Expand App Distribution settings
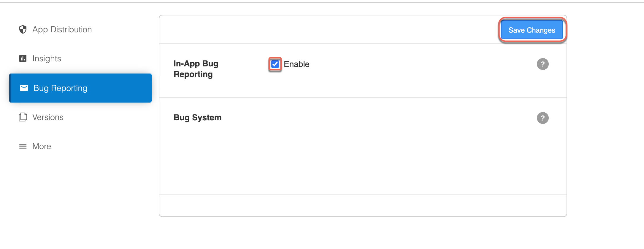This screenshot has height=249, width=644. point(62,29)
